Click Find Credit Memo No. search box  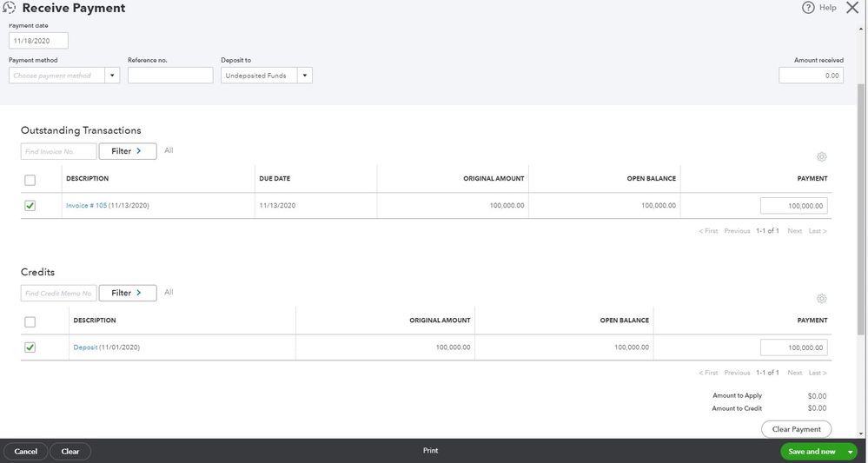[x=59, y=294]
